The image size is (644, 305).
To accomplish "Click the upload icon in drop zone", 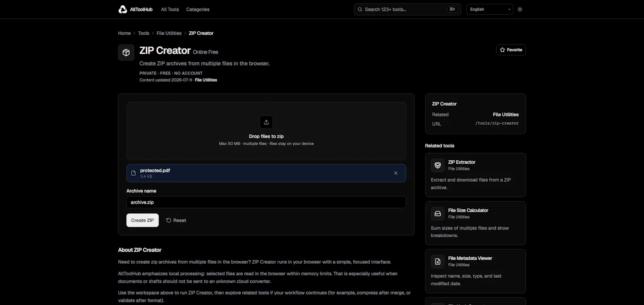I will coord(266,122).
